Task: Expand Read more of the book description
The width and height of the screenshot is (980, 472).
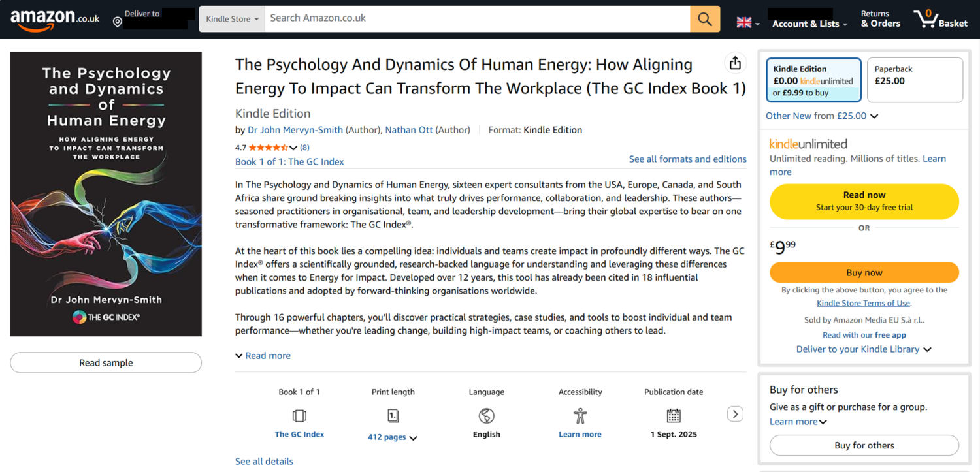Action: pyautogui.click(x=263, y=356)
